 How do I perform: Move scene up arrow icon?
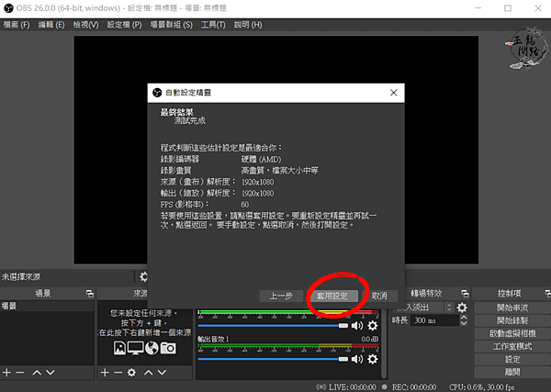[x=37, y=373]
